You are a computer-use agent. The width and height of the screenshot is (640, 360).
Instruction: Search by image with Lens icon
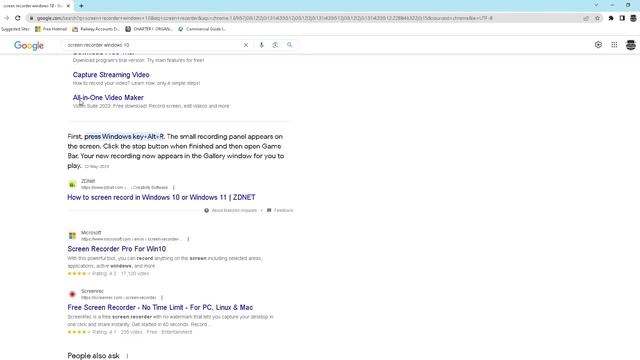[x=275, y=45]
